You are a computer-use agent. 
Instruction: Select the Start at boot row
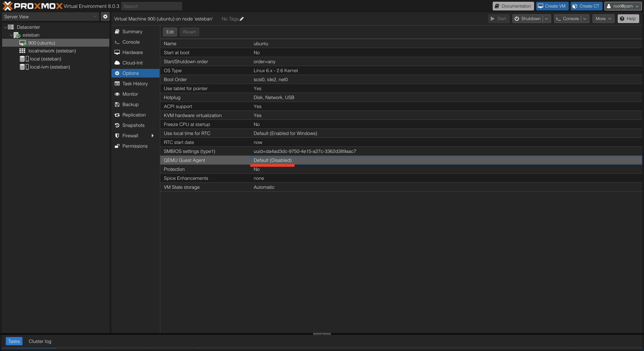click(401, 52)
